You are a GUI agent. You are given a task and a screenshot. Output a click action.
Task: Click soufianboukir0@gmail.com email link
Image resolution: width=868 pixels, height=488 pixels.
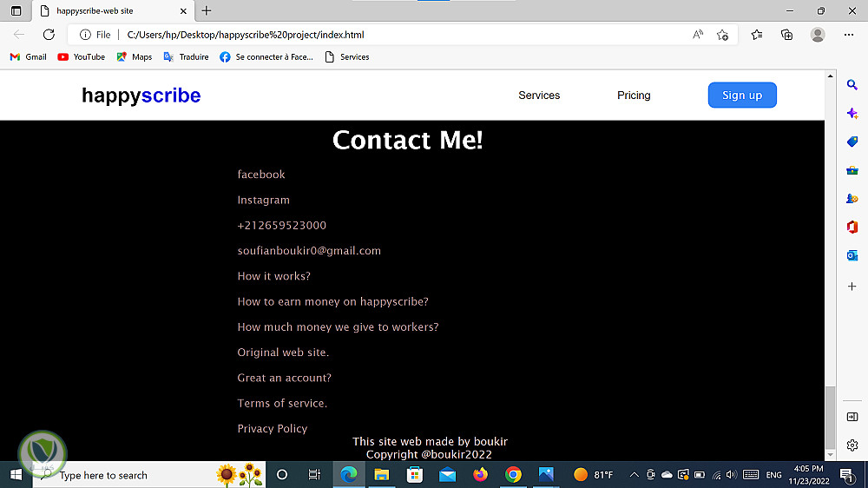(x=309, y=251)
